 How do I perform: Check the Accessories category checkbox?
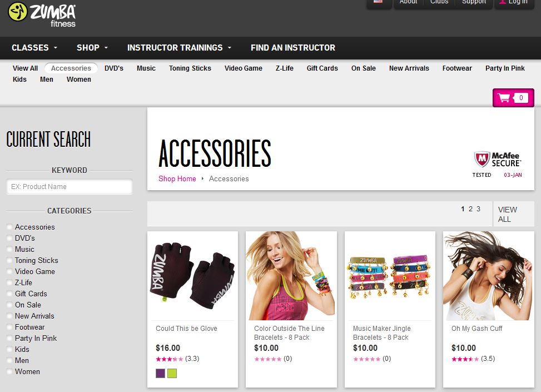pos(9,227)
